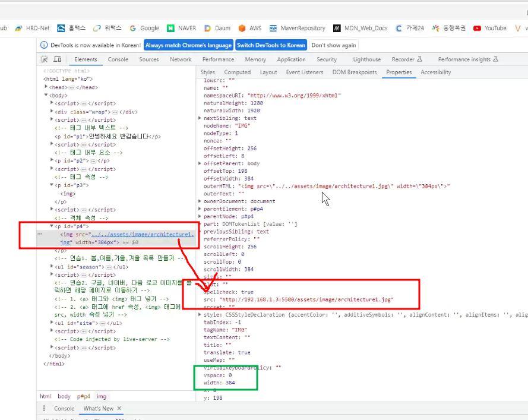528x420 pixels.
Task: Follow the architecture1.jpg src link in Elements
Action: click(x=143, y=235)
